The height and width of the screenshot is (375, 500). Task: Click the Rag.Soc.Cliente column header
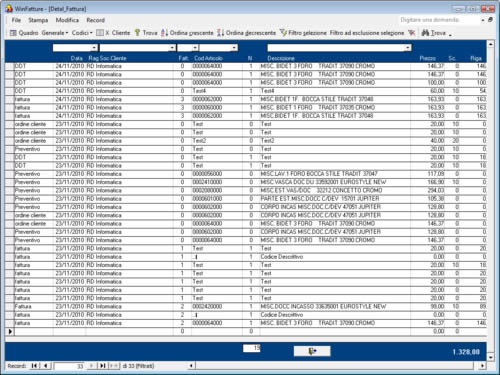click(107, 58)
